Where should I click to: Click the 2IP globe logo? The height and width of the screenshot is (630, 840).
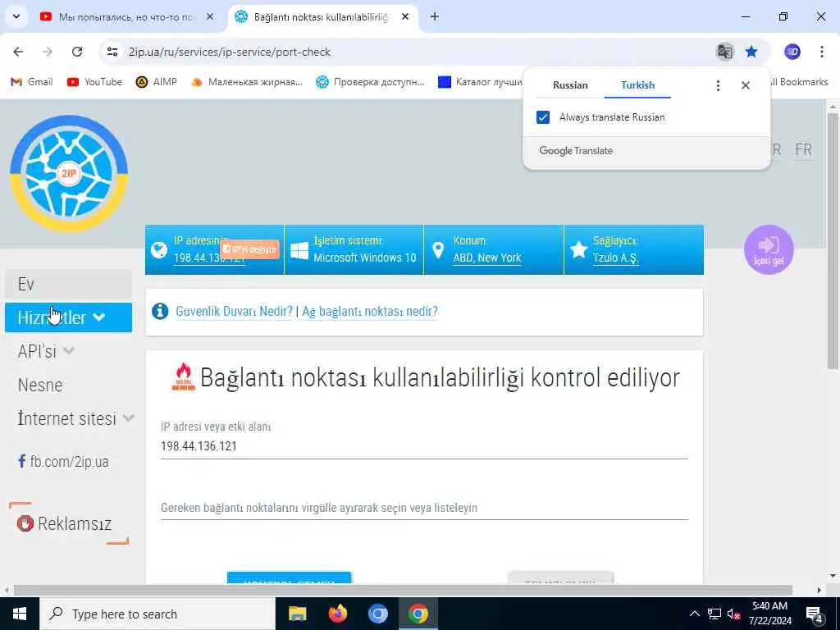(69, 174)
